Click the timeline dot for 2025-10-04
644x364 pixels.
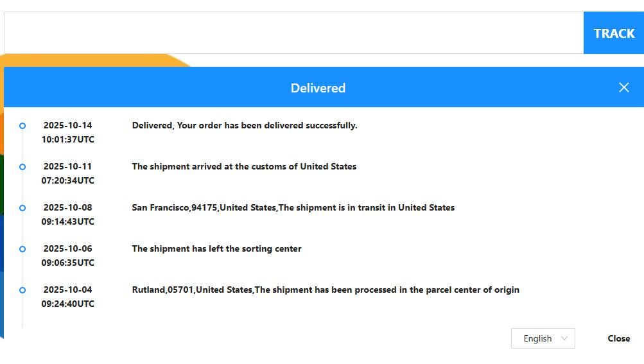pyautogui.click(x=22, y=290)
